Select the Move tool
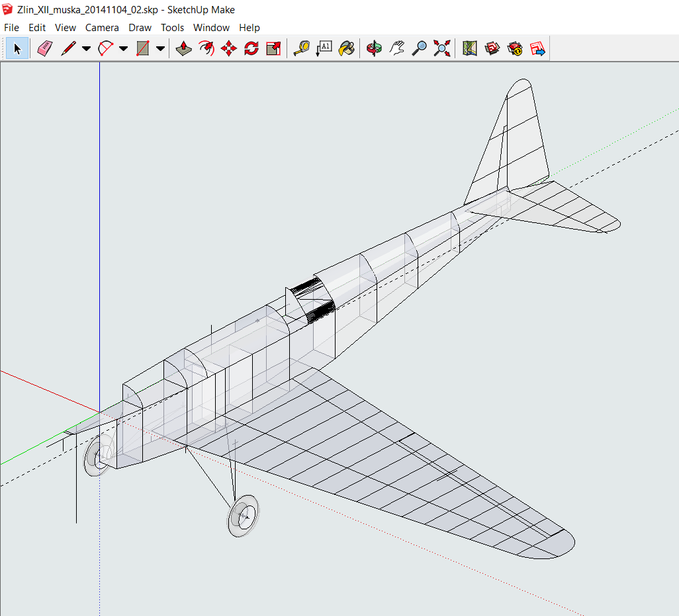Image resolution: width=679 pixels, height=616 pixels. click(x=229, y=48)
